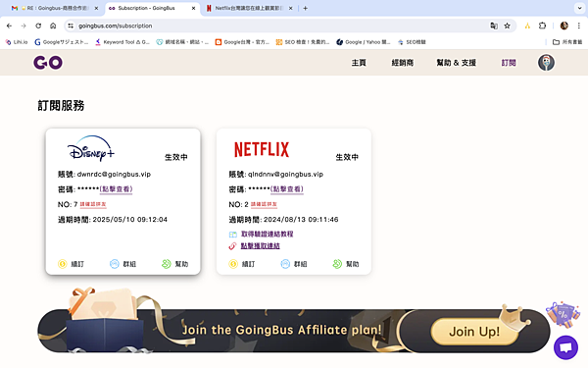
Task: Click the verification tutorial book icon
Action: [233, 235]
